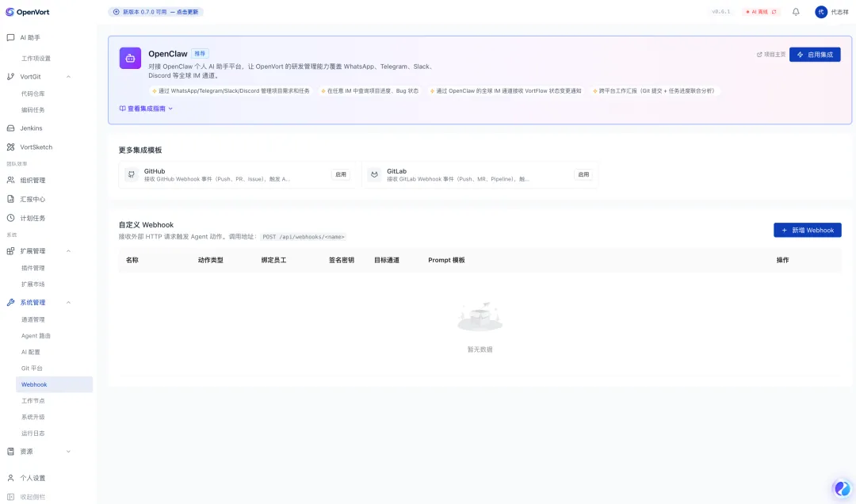Click the 名称 column header
856x504 pixels.
click(132, 261)
